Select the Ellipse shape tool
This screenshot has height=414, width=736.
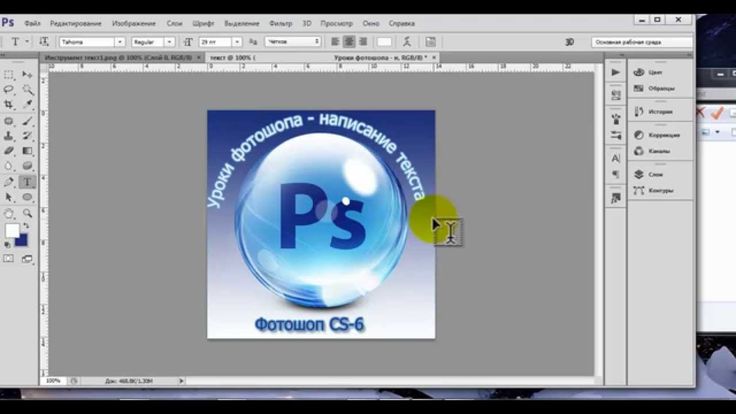27,197
